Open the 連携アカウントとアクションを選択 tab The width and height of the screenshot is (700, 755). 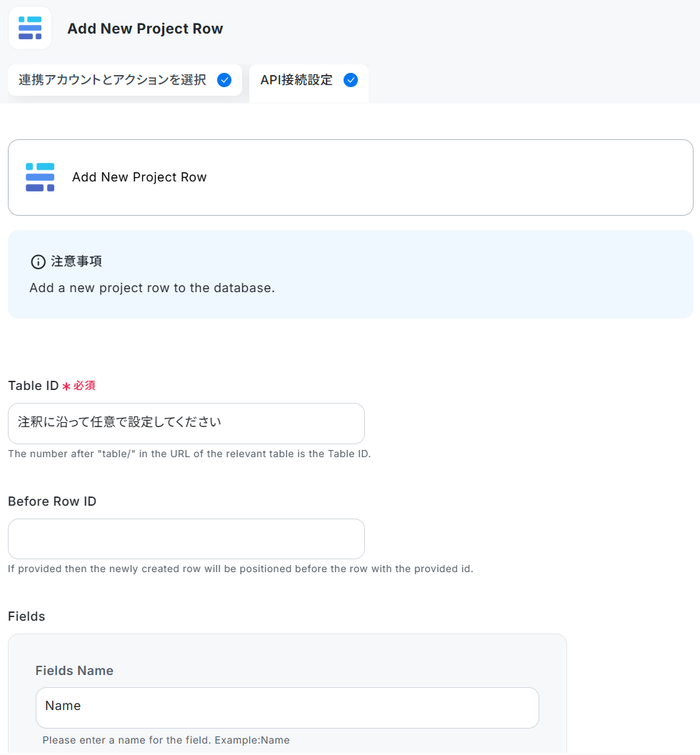point(125,80)
